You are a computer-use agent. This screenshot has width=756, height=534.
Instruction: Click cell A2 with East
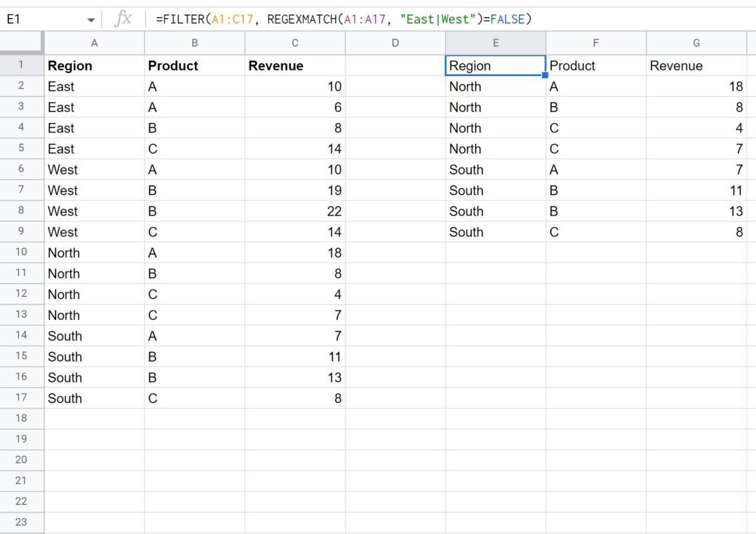tap(95, 86)
